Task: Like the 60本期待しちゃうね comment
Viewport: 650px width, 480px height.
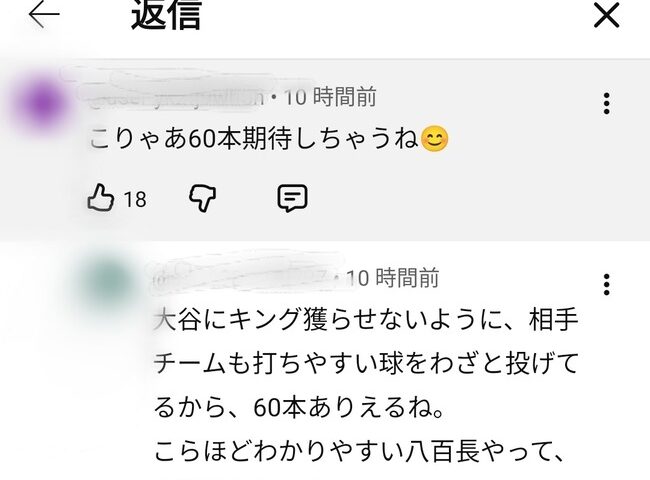Action: click(x=100, y=199)
